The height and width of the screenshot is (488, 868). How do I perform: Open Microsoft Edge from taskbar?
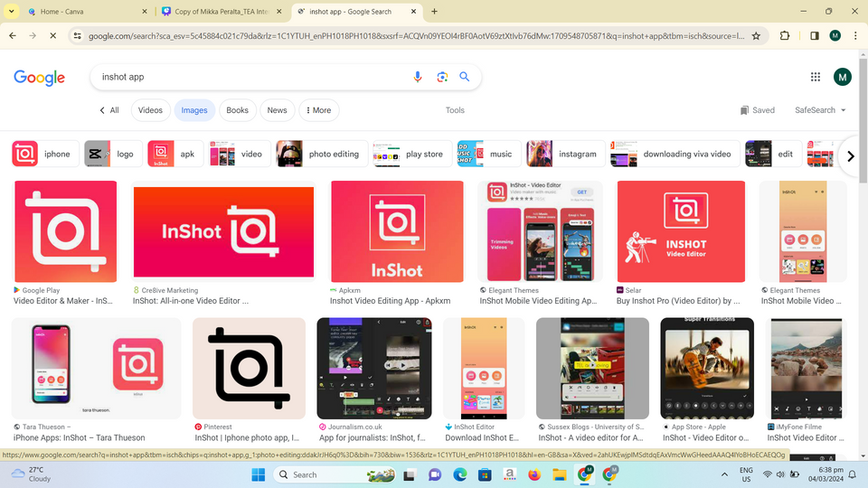tap(459, 474)
